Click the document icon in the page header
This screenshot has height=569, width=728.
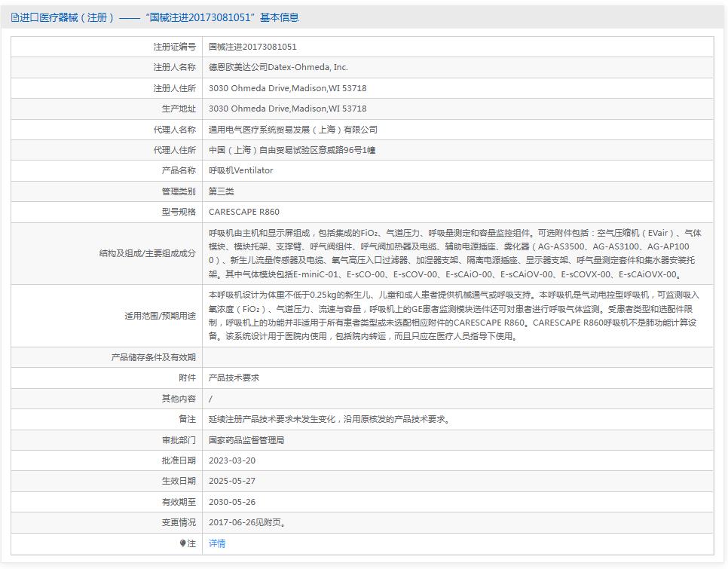15,17
